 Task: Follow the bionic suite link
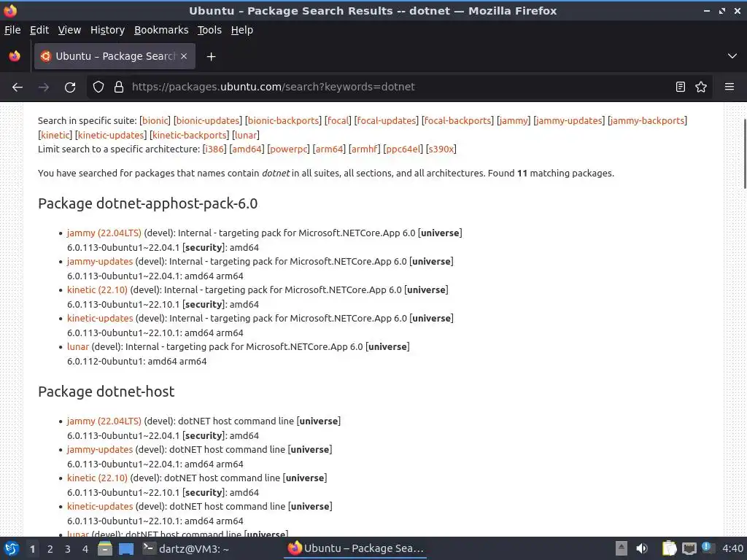click(155, 121)
